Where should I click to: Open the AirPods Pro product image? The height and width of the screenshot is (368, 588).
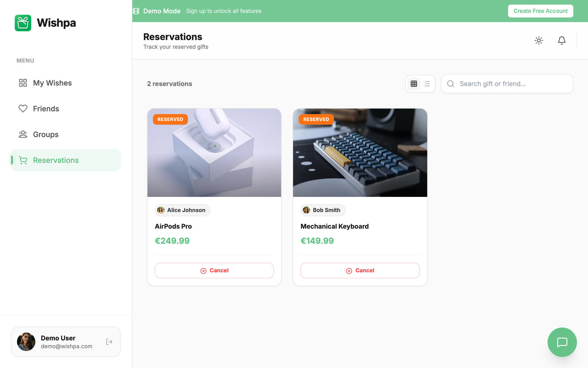point(214,153)
